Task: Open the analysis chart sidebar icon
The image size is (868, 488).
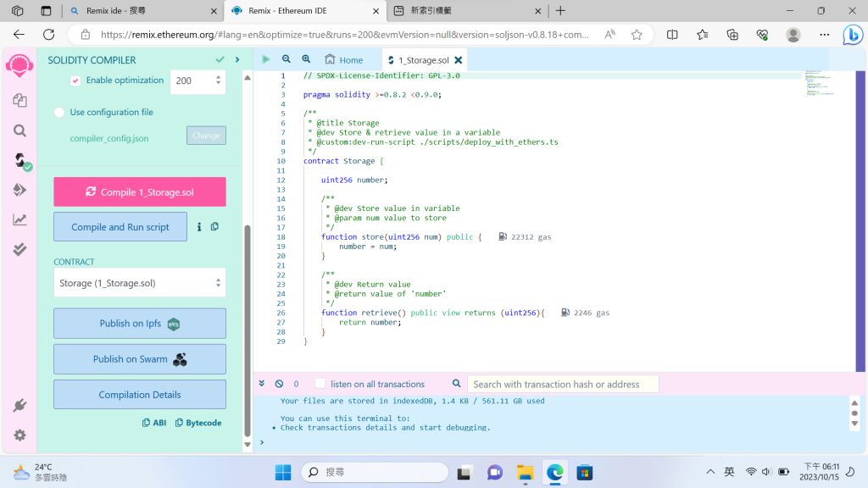Action: pos(19,219)
